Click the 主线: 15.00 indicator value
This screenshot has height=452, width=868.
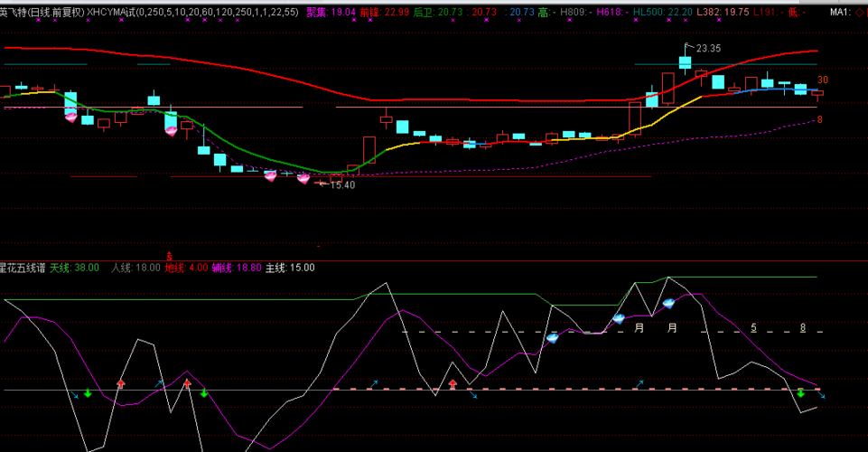click(290, 268)
